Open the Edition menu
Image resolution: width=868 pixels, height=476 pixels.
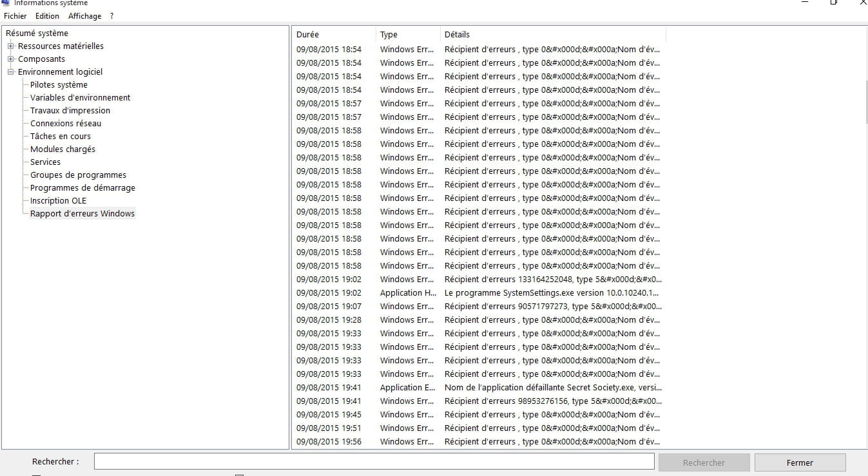[x=47, y=16]
